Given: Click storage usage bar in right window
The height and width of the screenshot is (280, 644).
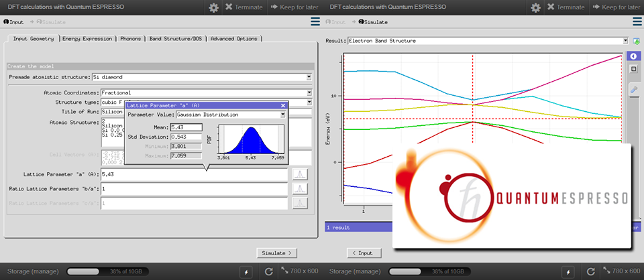Looking at the screenshot, I should click(429, 271).
